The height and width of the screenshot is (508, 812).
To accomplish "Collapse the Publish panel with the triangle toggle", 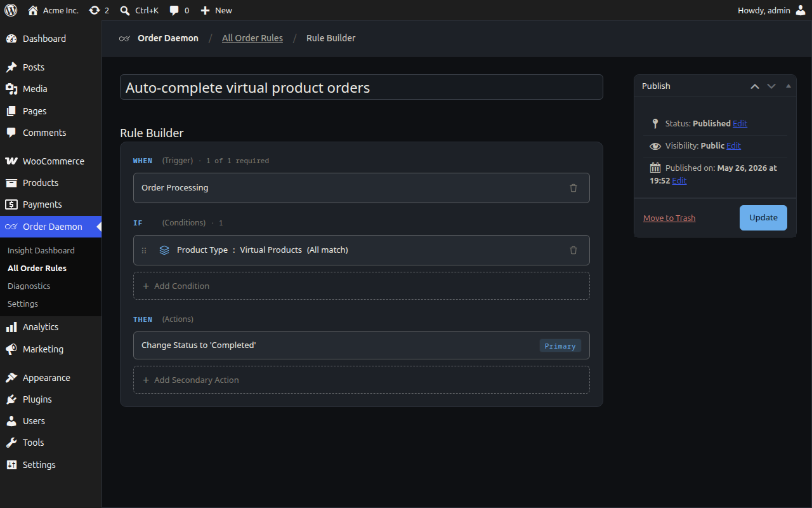I will (x=789, y=86).
